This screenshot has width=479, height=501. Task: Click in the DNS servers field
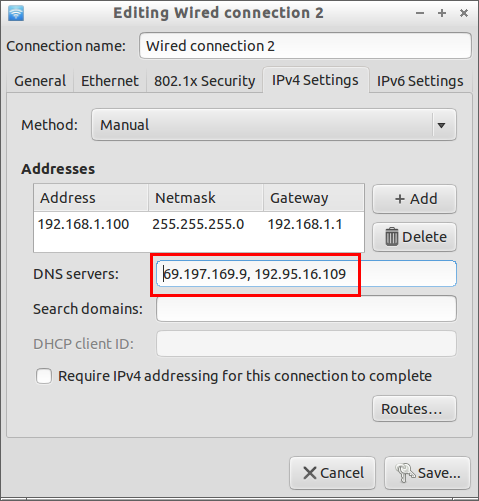point(306,274)
